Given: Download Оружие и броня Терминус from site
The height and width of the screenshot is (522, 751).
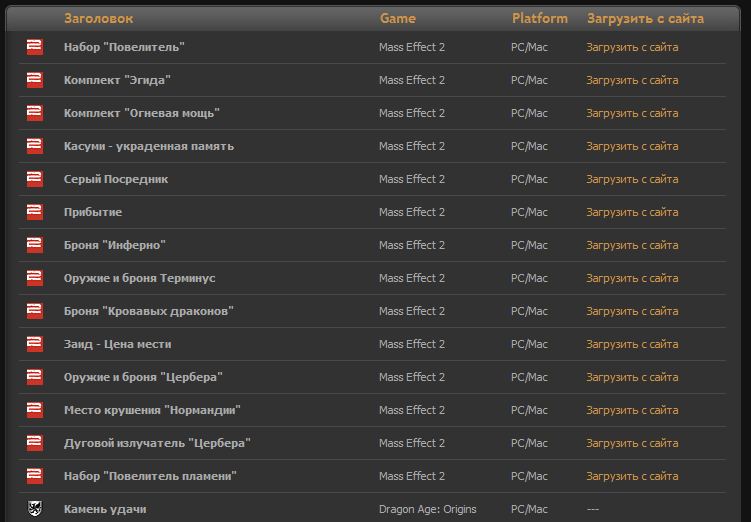Looking at the screenshot, I should pyautogui.click(x=632, y=278).
